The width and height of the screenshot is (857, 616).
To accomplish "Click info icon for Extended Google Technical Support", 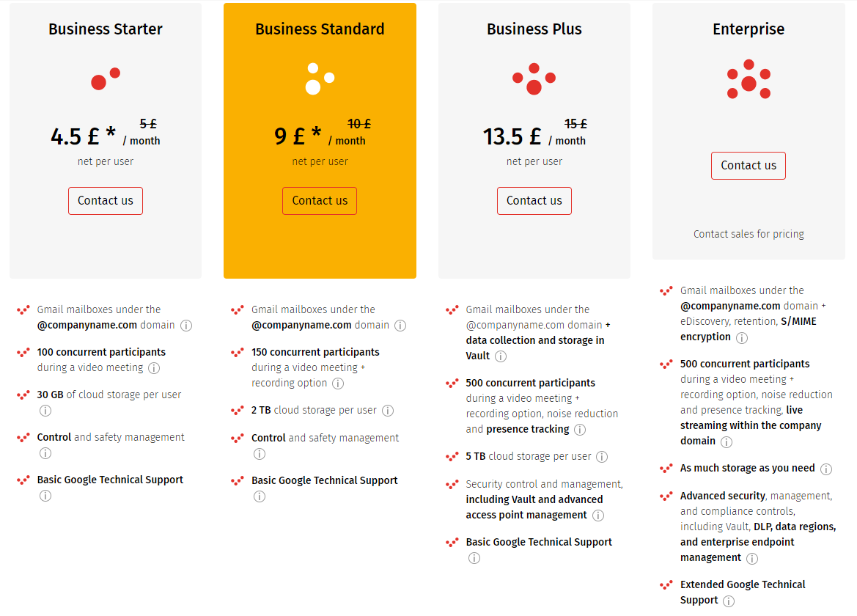I will point(729,601).
